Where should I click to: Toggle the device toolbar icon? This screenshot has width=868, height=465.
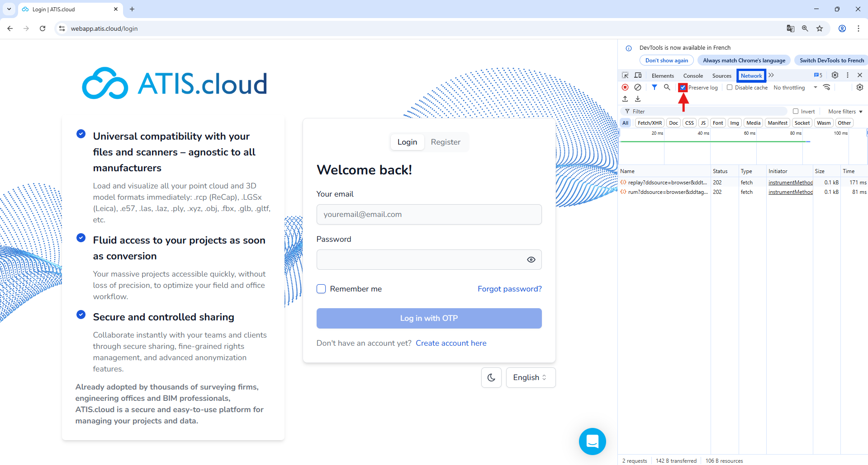click(638, 75)
